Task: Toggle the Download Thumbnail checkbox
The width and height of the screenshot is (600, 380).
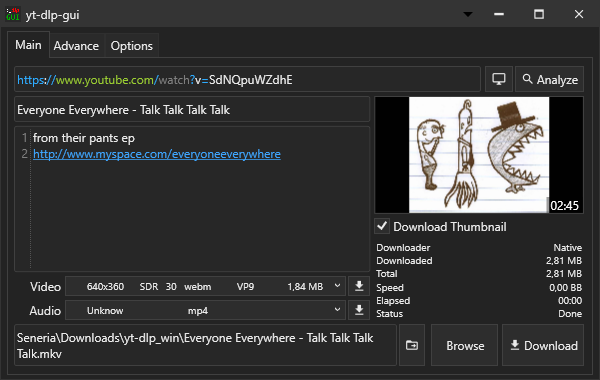Action: pyautogui.click(x=382, y=226)
